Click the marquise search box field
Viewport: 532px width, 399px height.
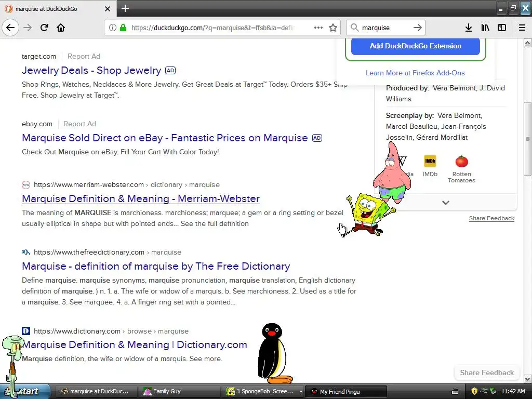coord(385,28)
